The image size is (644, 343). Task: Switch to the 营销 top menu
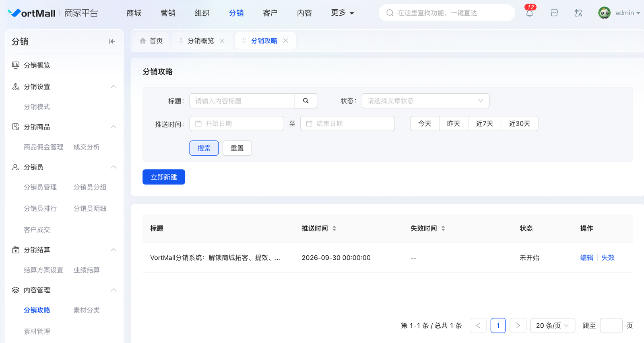168,13
